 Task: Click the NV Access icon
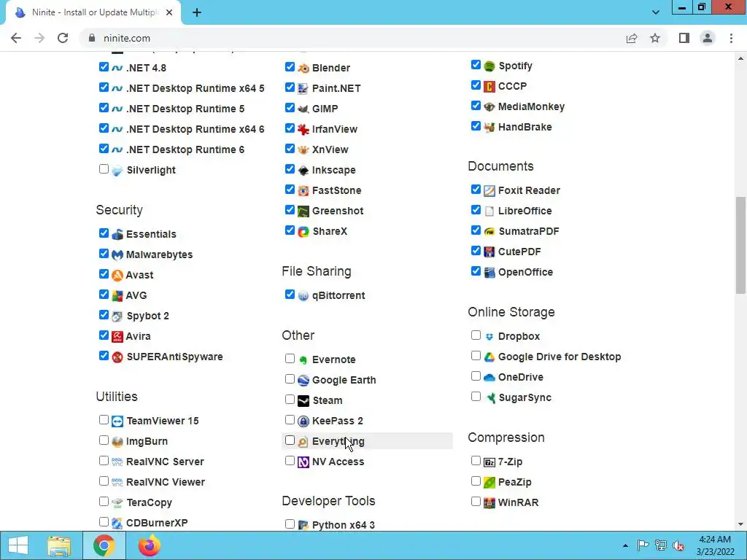[303, 462]
